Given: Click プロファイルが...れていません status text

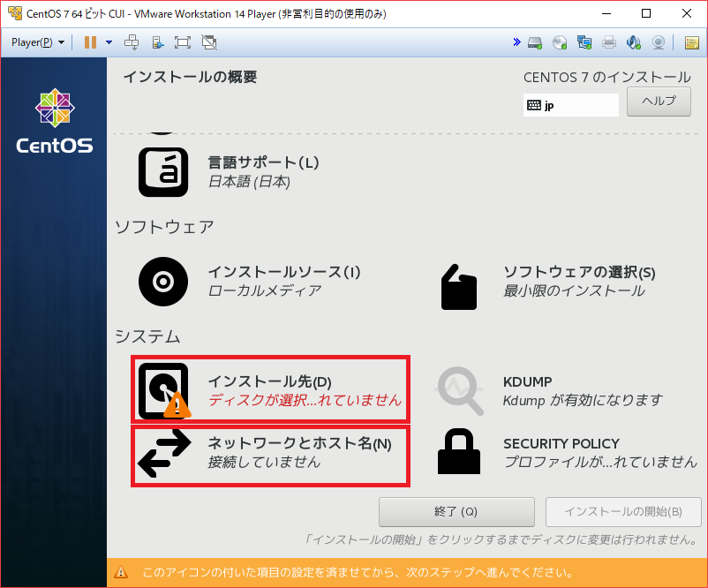Looking at the screenshot, I should (x=601, y=462).
